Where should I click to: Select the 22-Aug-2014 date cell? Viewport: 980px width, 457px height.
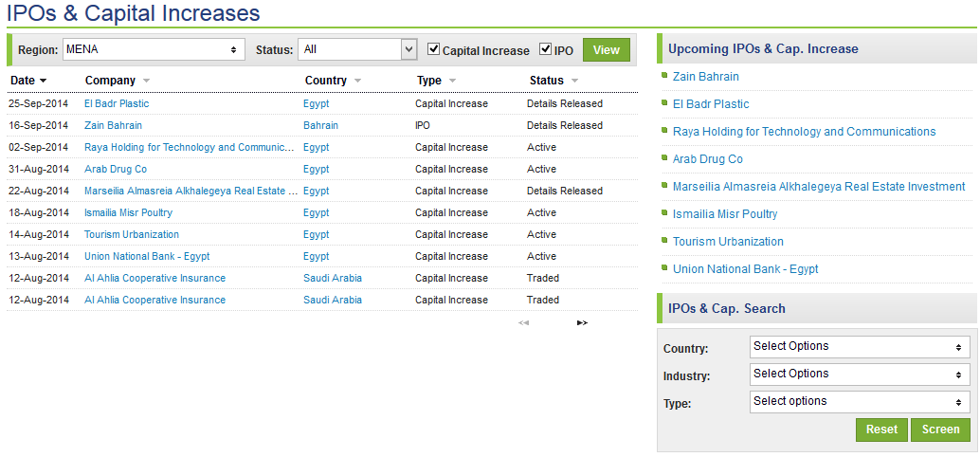(x=39, y=192)
